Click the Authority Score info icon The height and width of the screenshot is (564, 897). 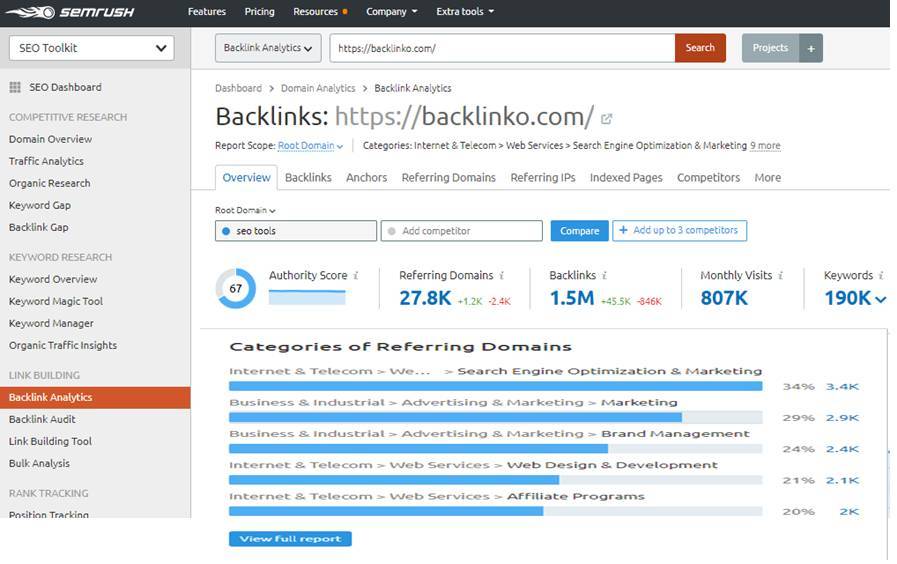coord(356,276)
